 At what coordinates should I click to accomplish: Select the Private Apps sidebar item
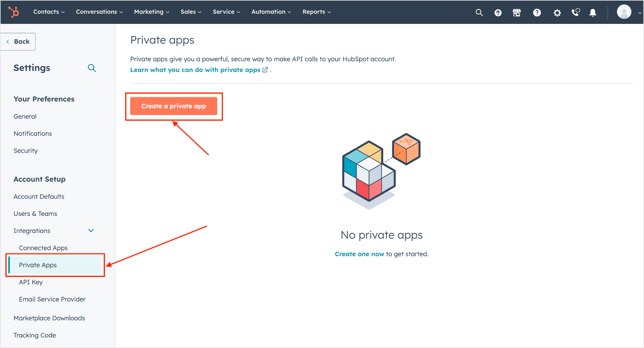tap(38, 264)
